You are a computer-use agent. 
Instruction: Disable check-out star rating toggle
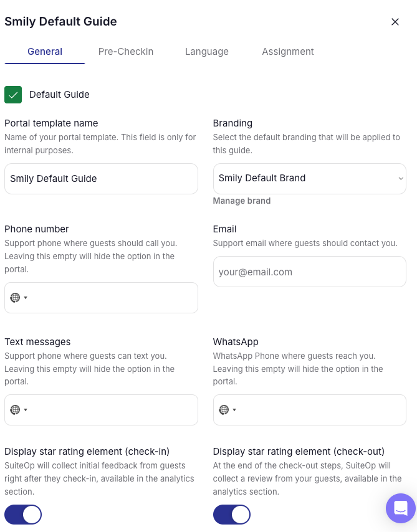(232, 515)
